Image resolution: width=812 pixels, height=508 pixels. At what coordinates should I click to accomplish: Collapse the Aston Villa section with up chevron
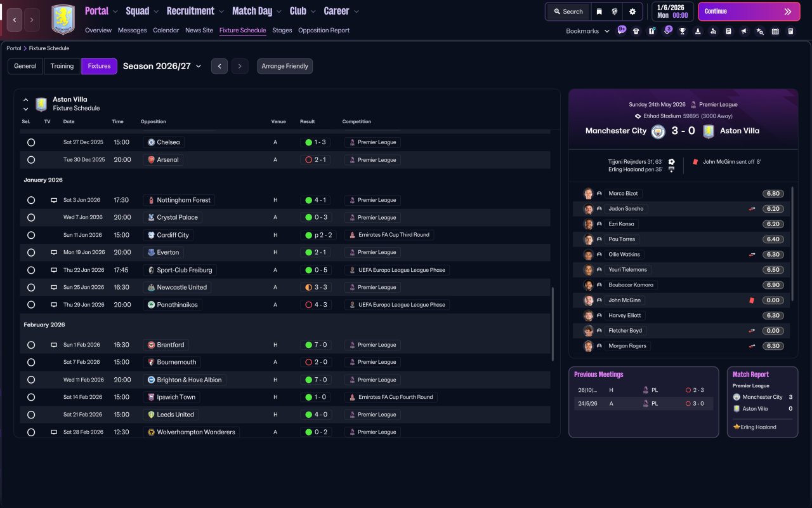click(x=26, y=100)
